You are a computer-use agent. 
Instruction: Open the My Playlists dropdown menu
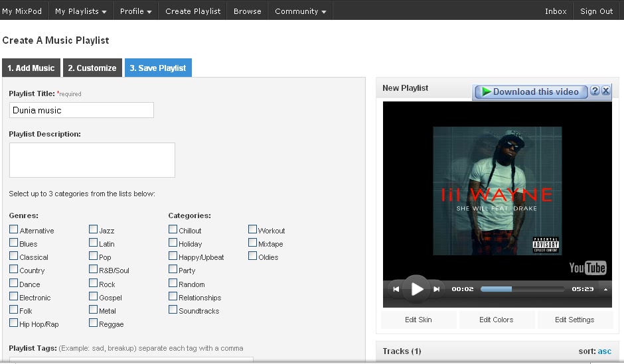coord(81,11)
